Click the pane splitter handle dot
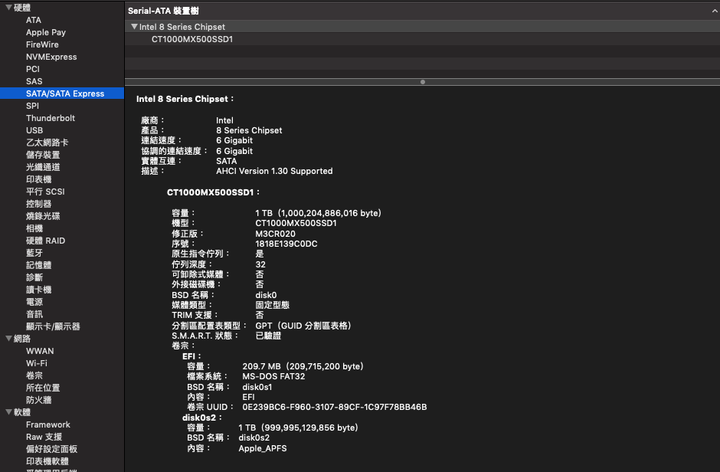Image resolution: width=720 pixels, height=472 pixels. tap(422, 82)
